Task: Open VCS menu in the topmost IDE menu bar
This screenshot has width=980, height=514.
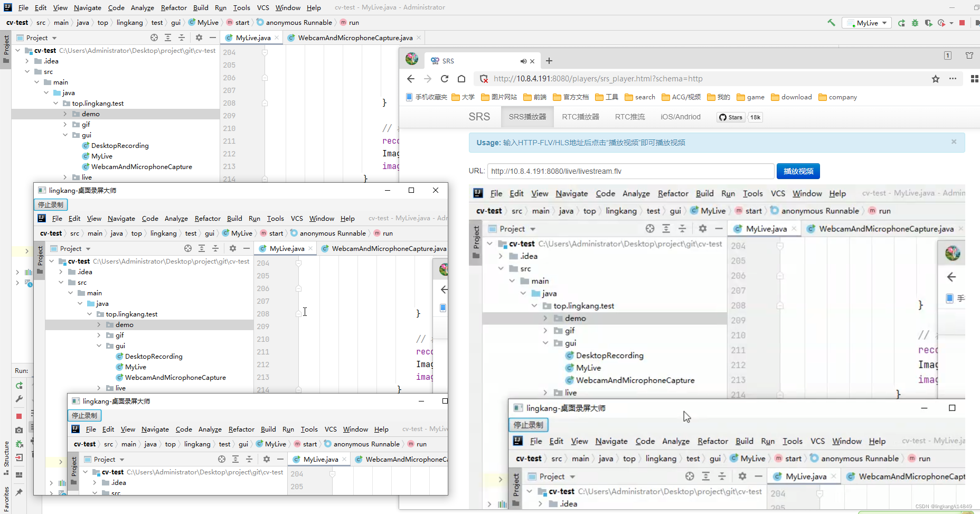Action: (x=263, y=7)
